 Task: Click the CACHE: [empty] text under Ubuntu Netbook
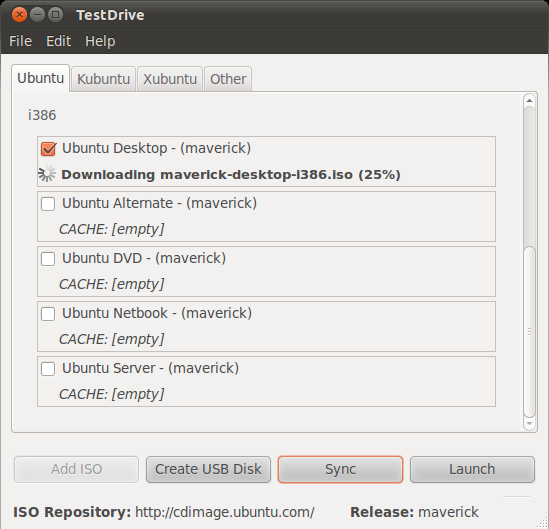tap(111, 339)
